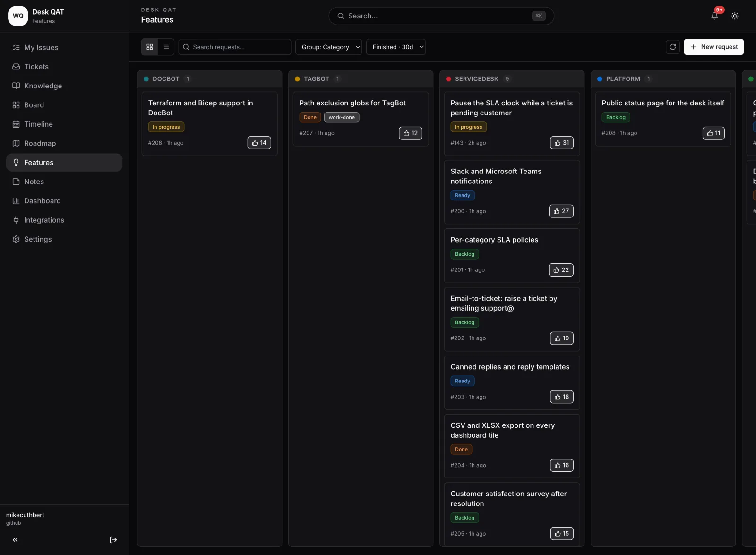Viewport: 756px width, 555px height.
Task: Open the Roadmap page
Action: (x=64, y=143)
